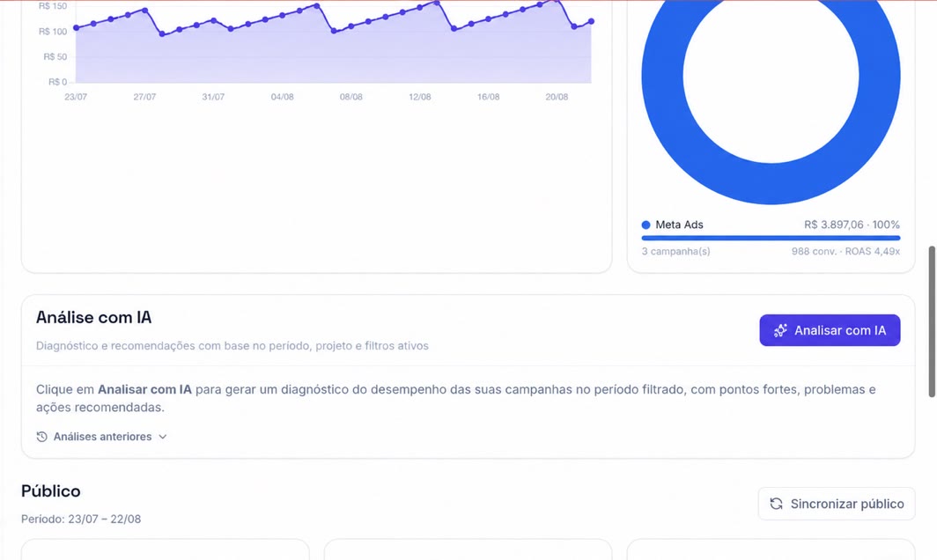Click the 04/08 x-axis date label
The width and height of the screenshot is (937, 560).
coord(282,97)
